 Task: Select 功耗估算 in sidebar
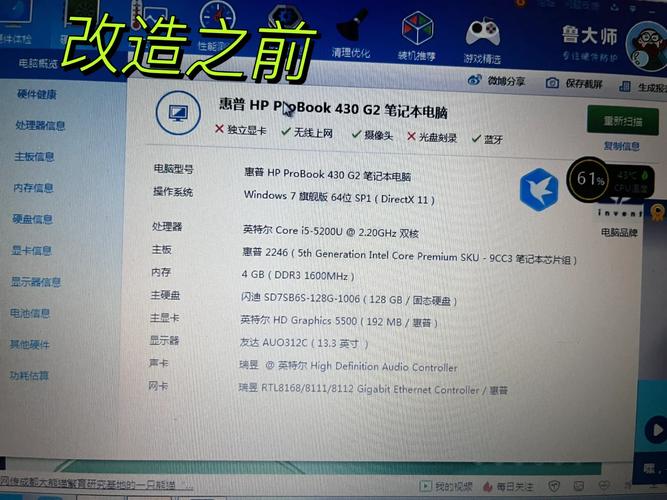click(x=29, y=375)
